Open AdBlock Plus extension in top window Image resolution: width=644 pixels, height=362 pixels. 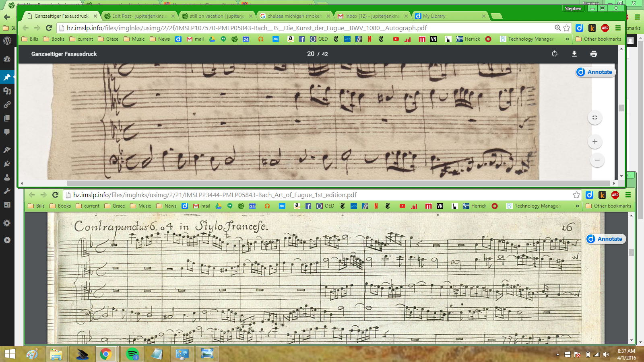click(x=605, y=28)
